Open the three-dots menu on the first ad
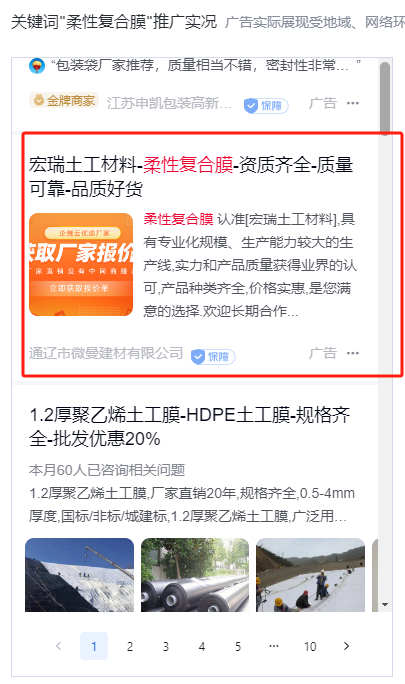The height and width of the screenshot is (684, 405). click(x=353, y=103)
